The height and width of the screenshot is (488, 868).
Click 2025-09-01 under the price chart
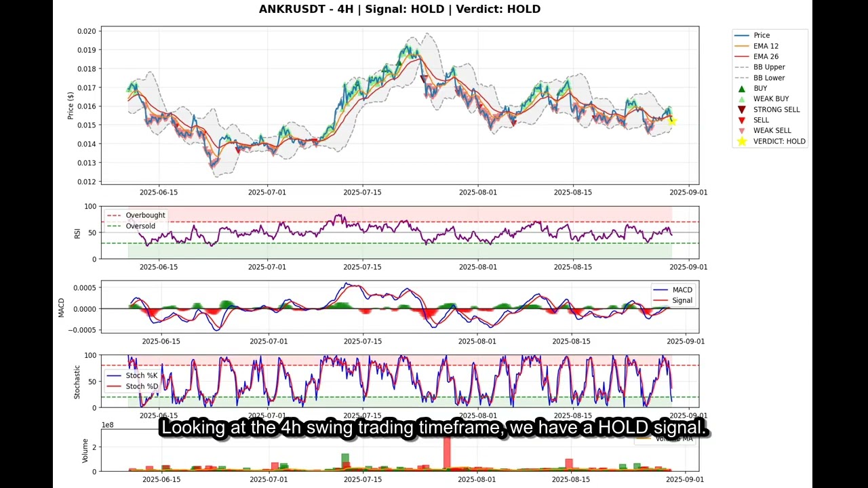click(688, 192)
